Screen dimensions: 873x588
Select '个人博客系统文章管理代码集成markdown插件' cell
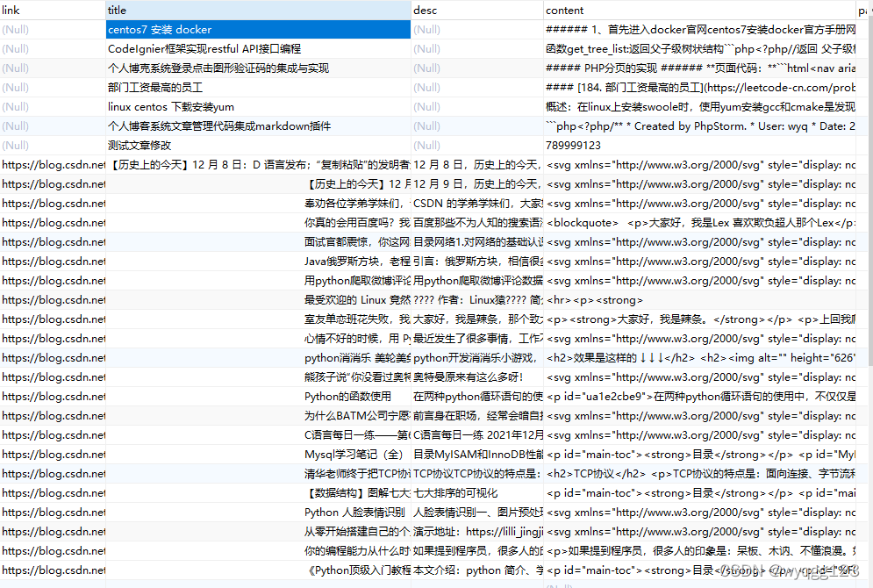(258, 125)
